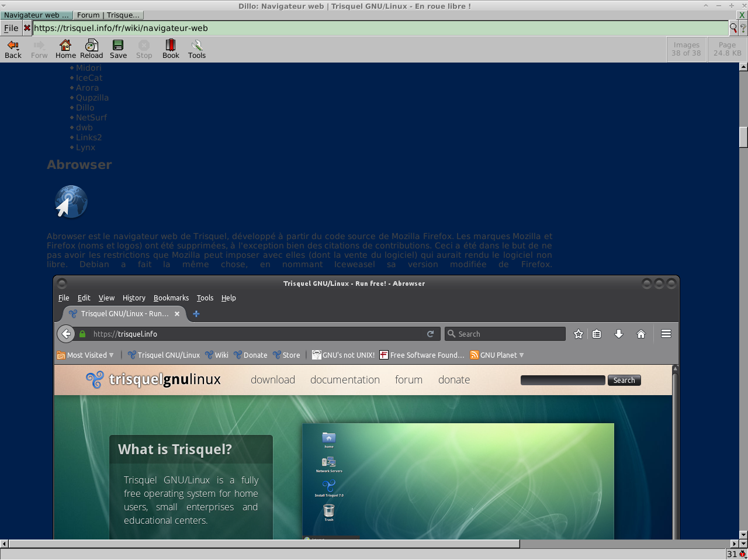Click the 'Abrowser' section heading
This screenshot has height=560, width=748.
(x=79, y=165)
